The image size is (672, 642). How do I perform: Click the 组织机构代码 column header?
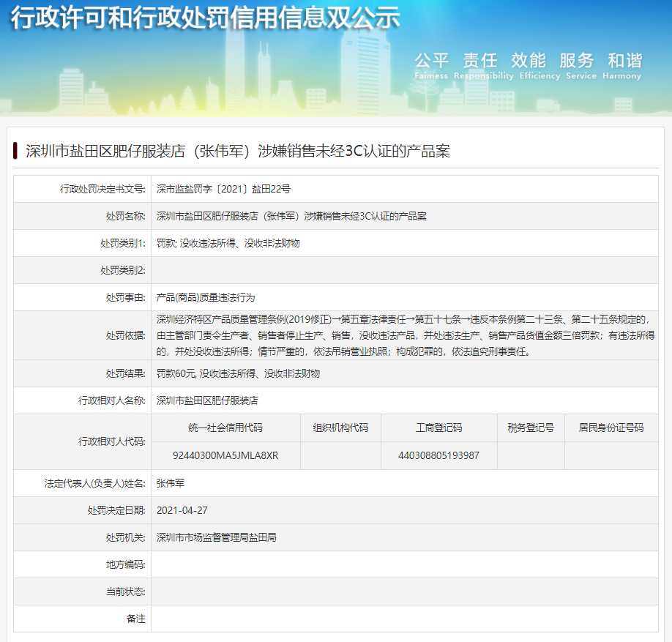click(340, 428)
